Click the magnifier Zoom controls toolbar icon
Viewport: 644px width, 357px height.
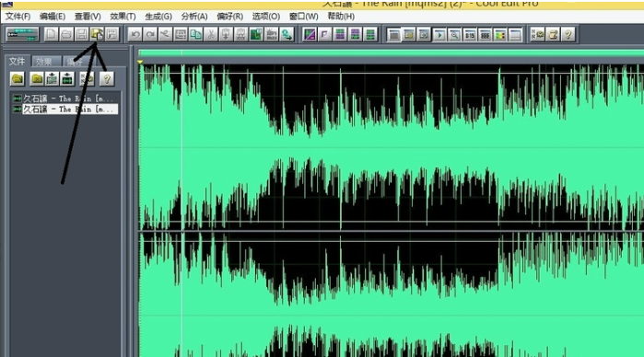click(454, 35)
